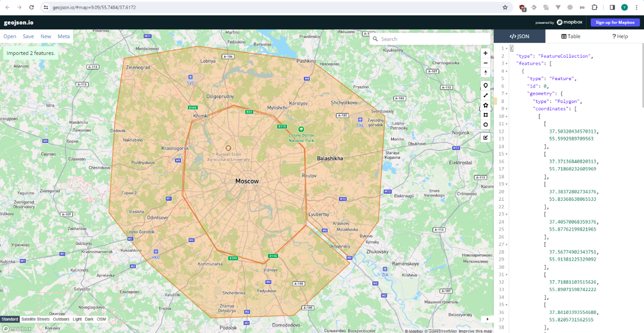Switch map style to Satellite Streets
The height and width of the screenshot is (333, 644).
pyautogui.click(x=35, y=319)
